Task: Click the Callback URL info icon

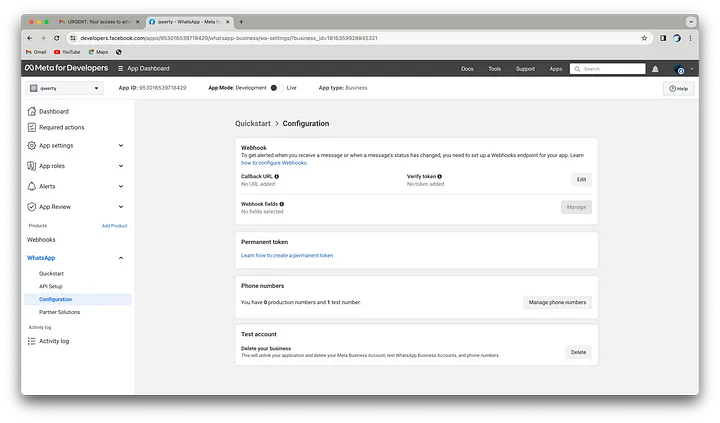Action: pyautogui.click(x=276, y=176)
